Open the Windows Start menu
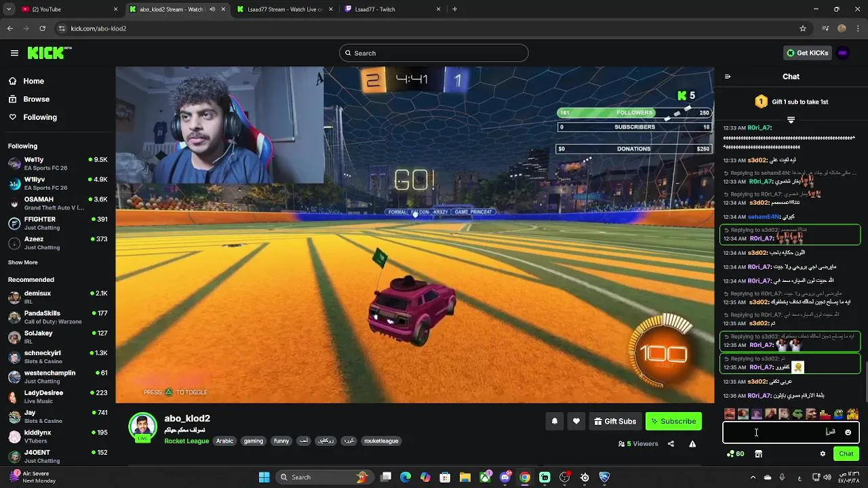The image size is (868, 488). click(x=264, y=477)
